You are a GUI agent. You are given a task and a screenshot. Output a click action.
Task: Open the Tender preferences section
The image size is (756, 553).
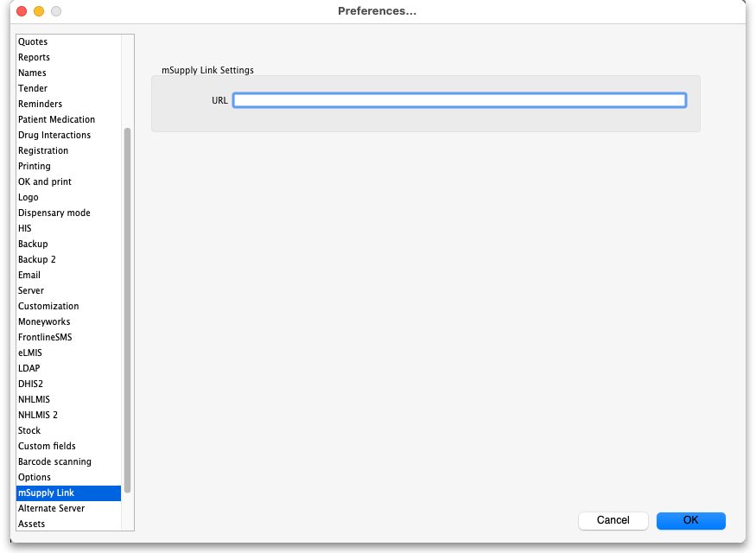click(33, 88)
